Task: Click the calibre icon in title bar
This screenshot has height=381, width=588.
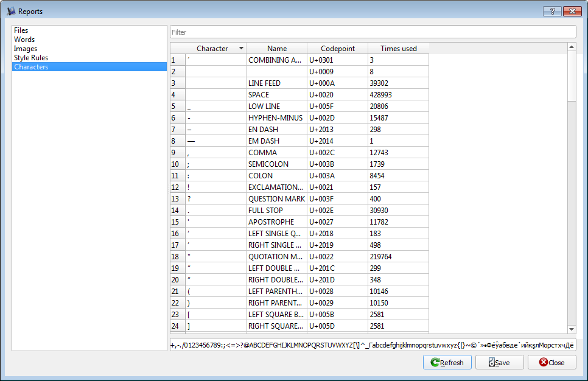Action: click(11, 11)
